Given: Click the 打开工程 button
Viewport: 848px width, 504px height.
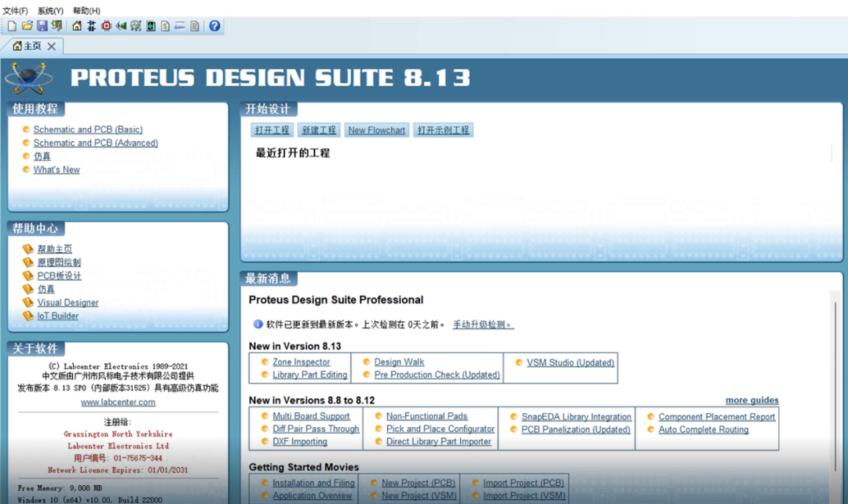Looking at the screenshot, I should tap(272, 130).
